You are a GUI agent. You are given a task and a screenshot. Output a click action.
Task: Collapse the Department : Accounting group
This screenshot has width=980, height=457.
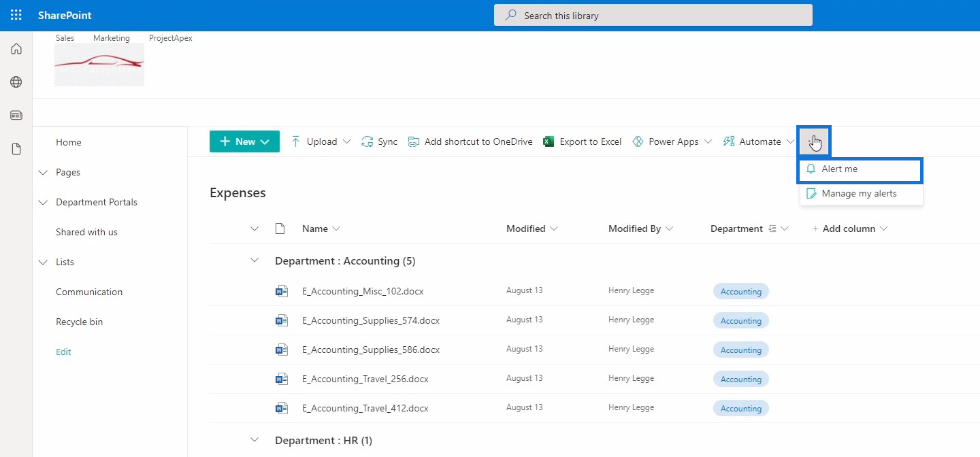pyautogui.click(x=255, y=260)
